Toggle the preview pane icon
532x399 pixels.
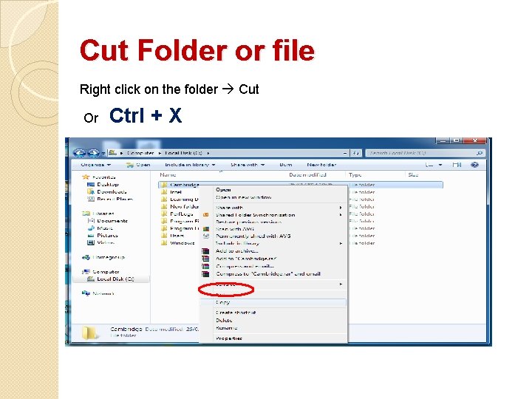(x=457, y=165)
